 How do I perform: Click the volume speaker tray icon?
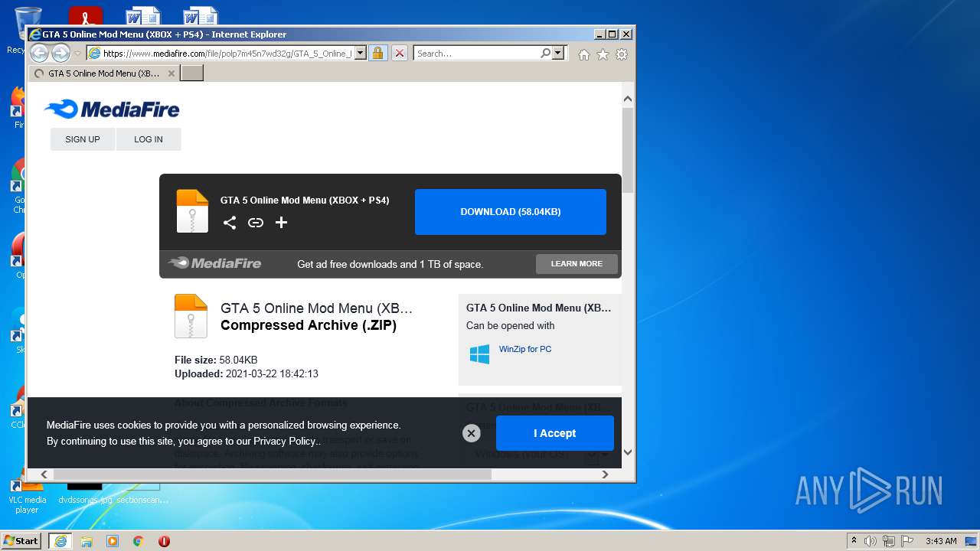click(x=871, y=541)
